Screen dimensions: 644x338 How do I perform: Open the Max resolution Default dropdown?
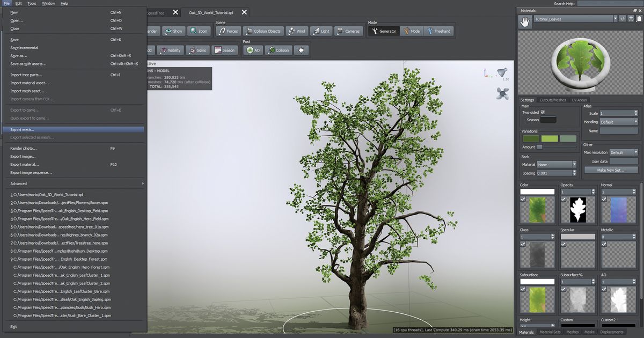(x=623, y=152)
